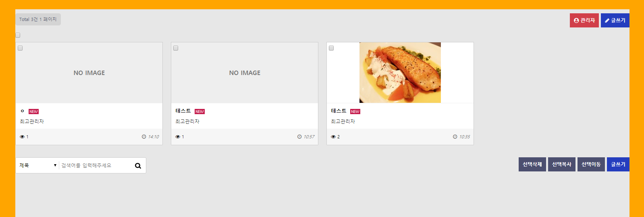Click the eye views icon on 14:10 card
This screenshot has width=644, height=217.
tap(22, 137)
